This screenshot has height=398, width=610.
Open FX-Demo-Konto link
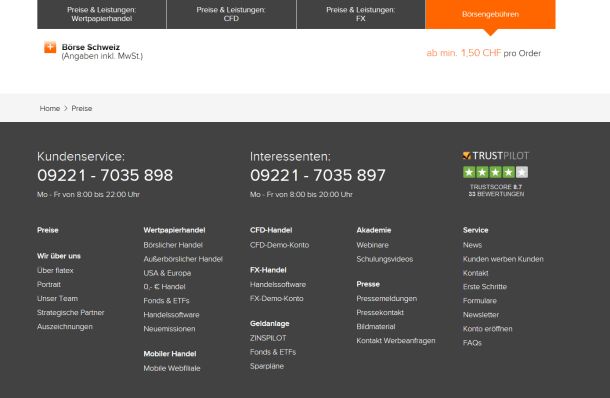pos(277,298)
